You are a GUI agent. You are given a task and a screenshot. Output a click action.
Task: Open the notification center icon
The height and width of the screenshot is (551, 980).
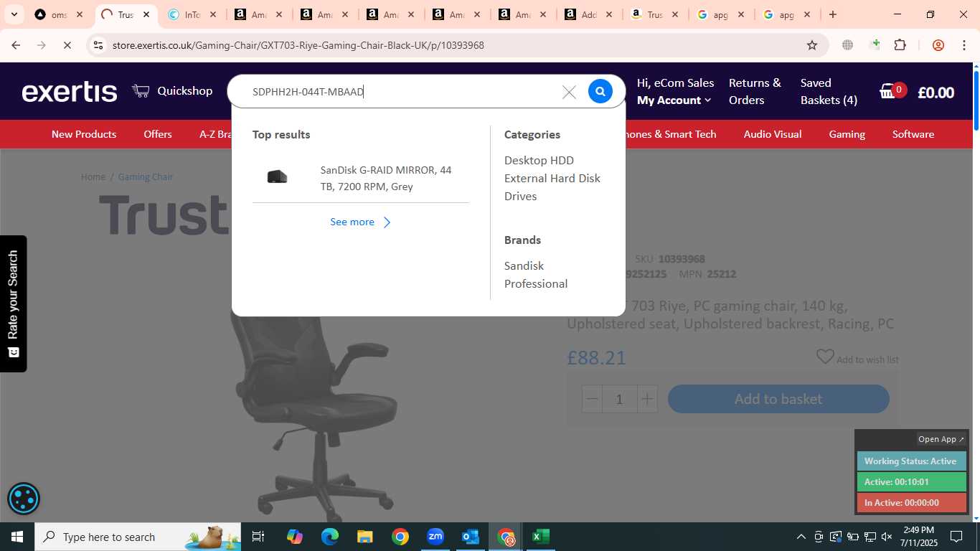click(x=956, y=537)
